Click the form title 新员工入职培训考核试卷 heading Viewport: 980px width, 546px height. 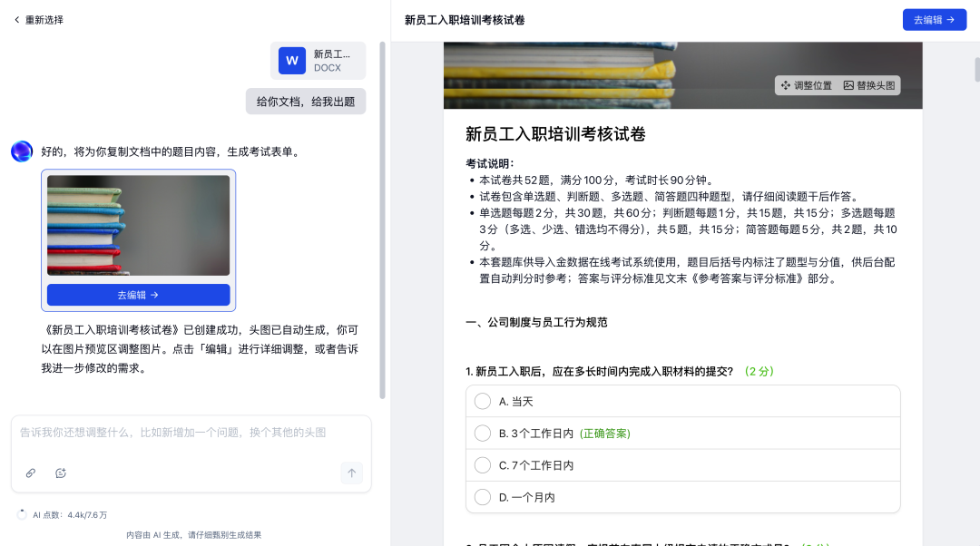click(555, 134)
